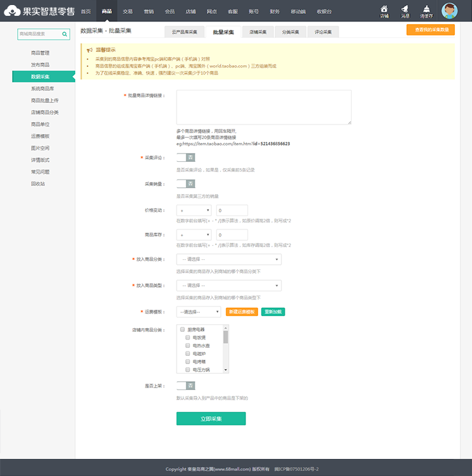472x476 pixels.
Task: Click the 新建运费模板 button
Action: tap(242, 312)
